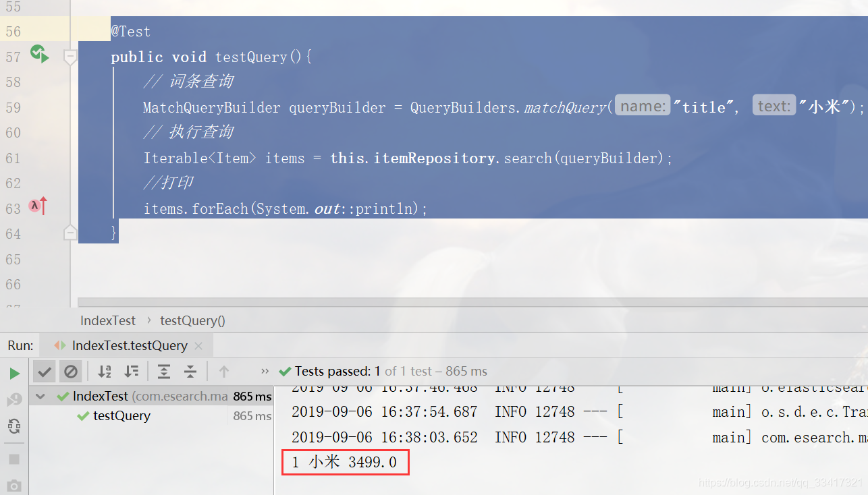The image size is (868, 495).
Task: Collapse all test nodes
Action: pos(190,371)
